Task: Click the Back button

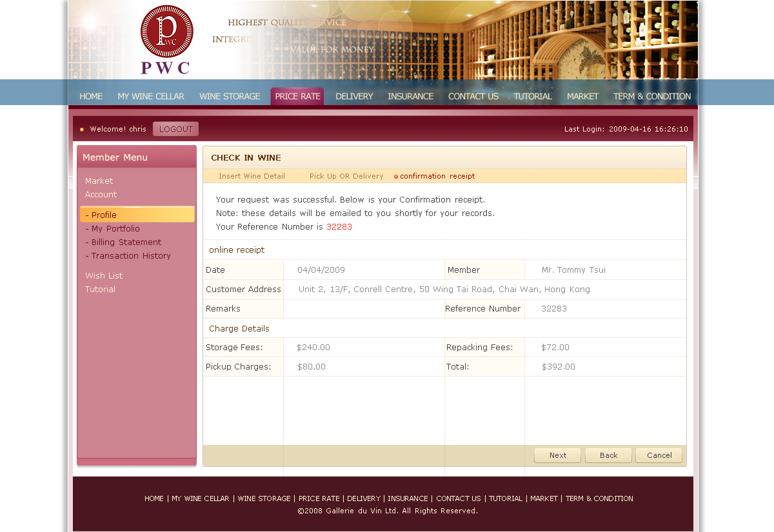Action: click(x=608, y=455)
